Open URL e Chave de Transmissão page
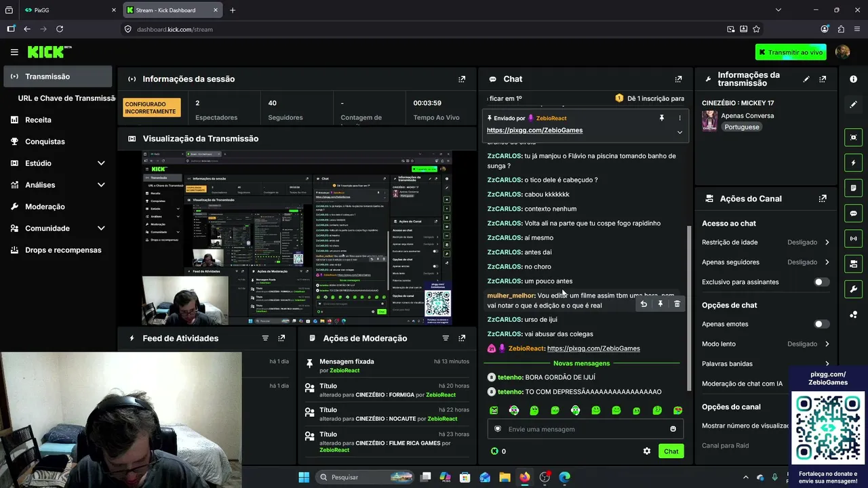Screen dimensions: 868x488 coord(65,98)
